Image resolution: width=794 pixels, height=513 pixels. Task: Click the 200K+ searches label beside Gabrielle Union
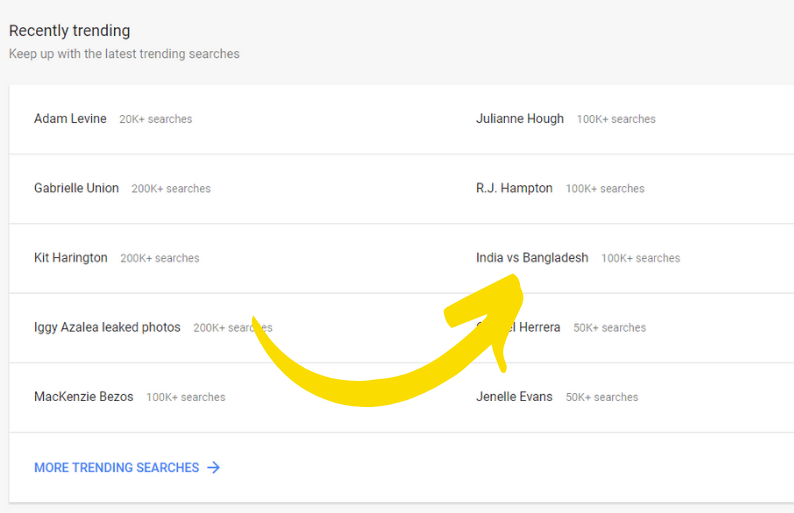pos(171,188)
